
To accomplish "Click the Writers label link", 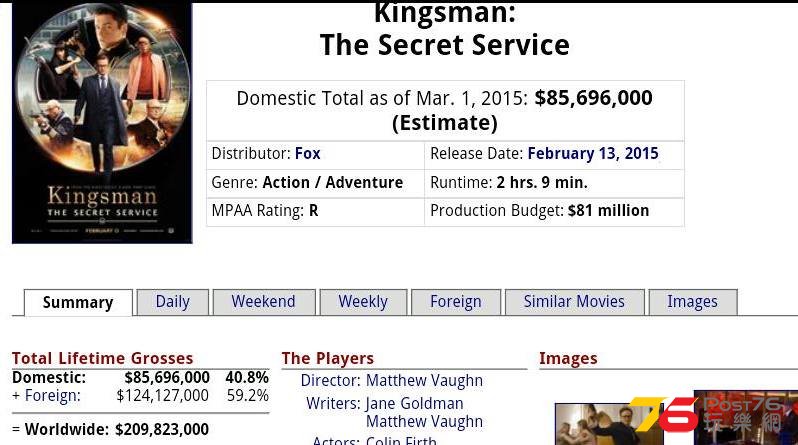I will tap(333, 403).
